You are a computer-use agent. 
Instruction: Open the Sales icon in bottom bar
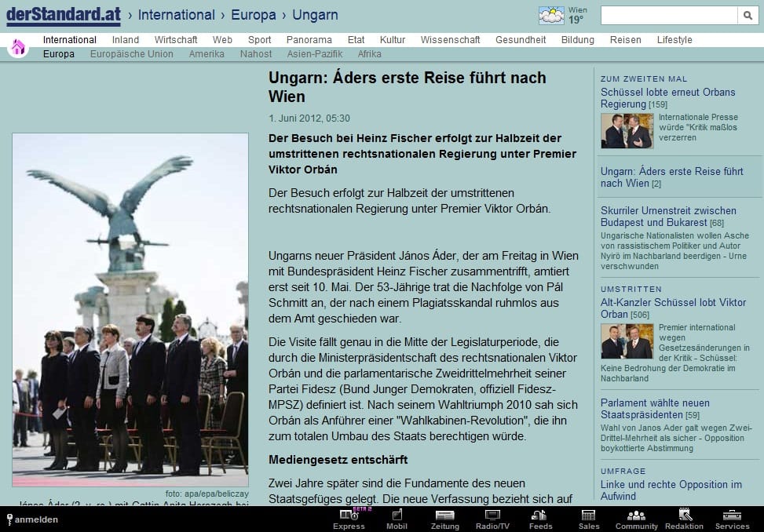pyautogui.click(x=589, y=519)
